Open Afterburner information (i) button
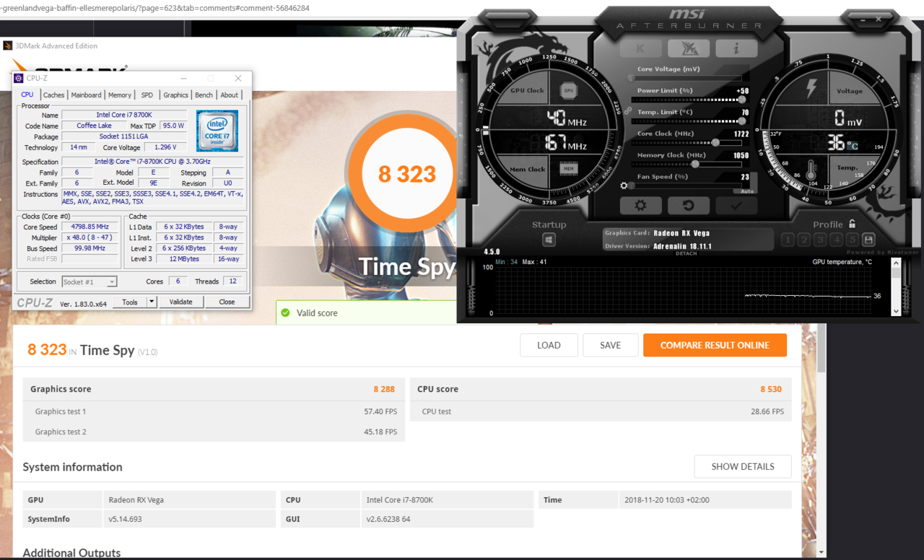 coord(736,48)
